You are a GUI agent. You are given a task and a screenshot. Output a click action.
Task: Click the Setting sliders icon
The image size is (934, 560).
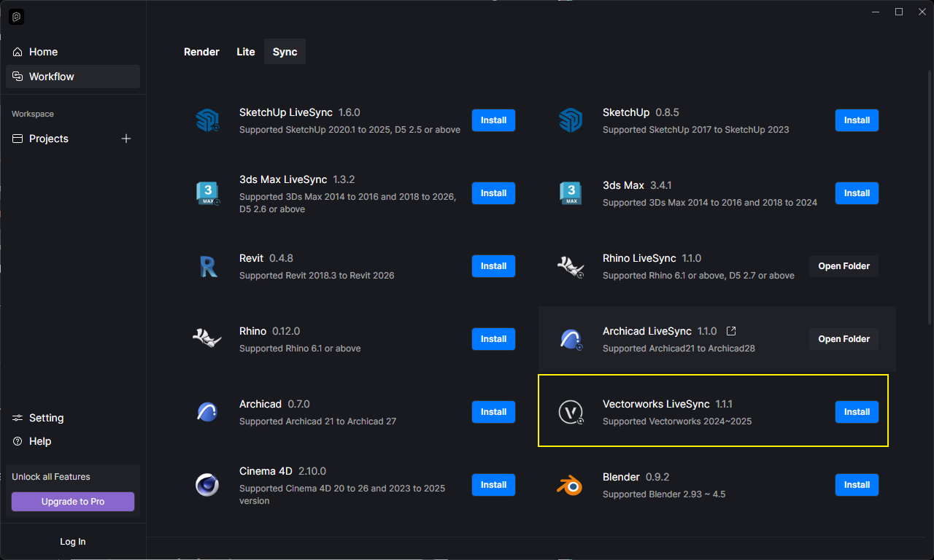(x=18, y=418)
